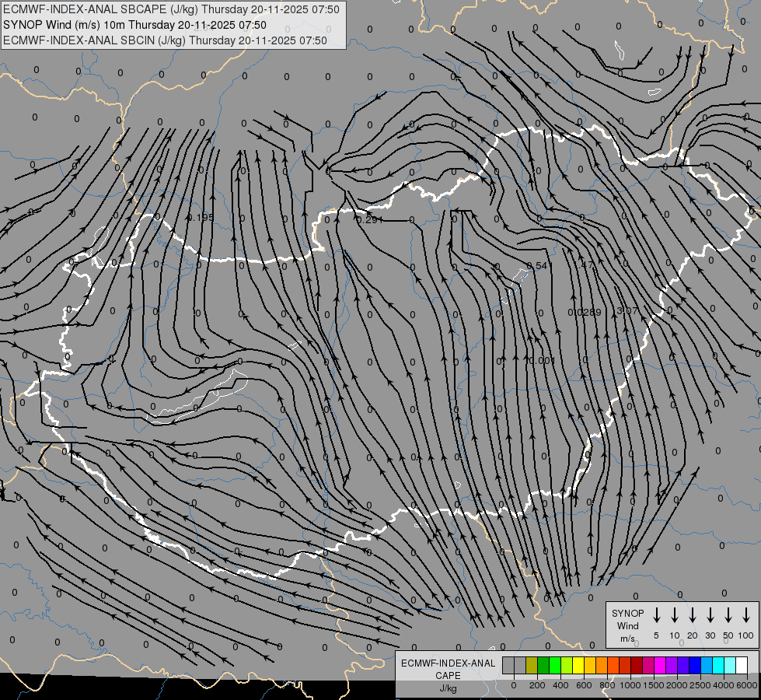Click the orange swatch left of 800
Screen dimensions: 761x700
(x=602, y=665)
